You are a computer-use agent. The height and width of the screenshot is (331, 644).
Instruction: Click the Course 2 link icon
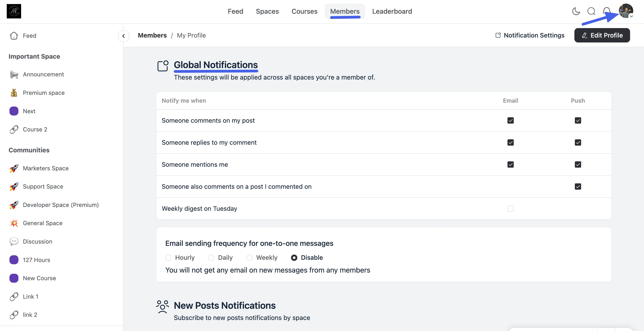click(x=14, y=129)
